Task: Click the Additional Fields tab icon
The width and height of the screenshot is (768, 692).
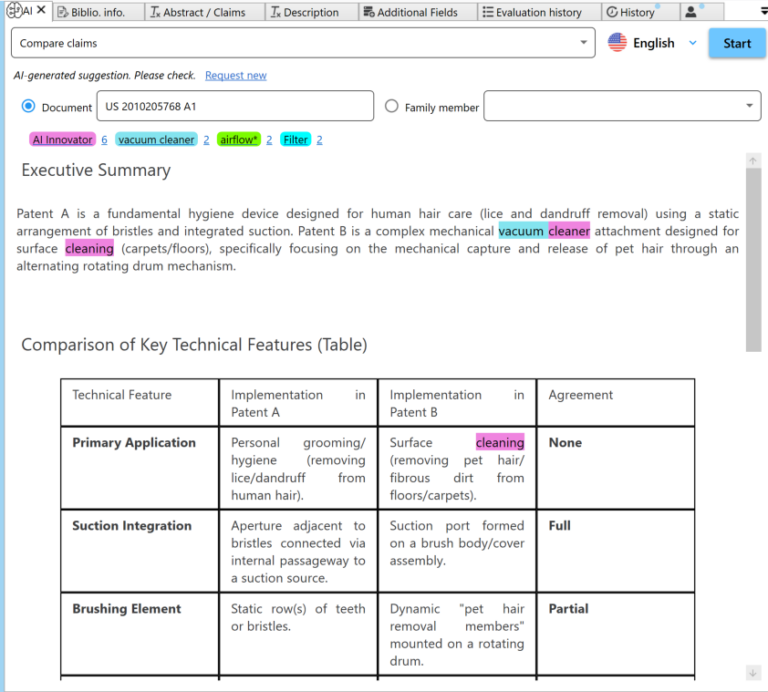Action: (x=368, y=12)
